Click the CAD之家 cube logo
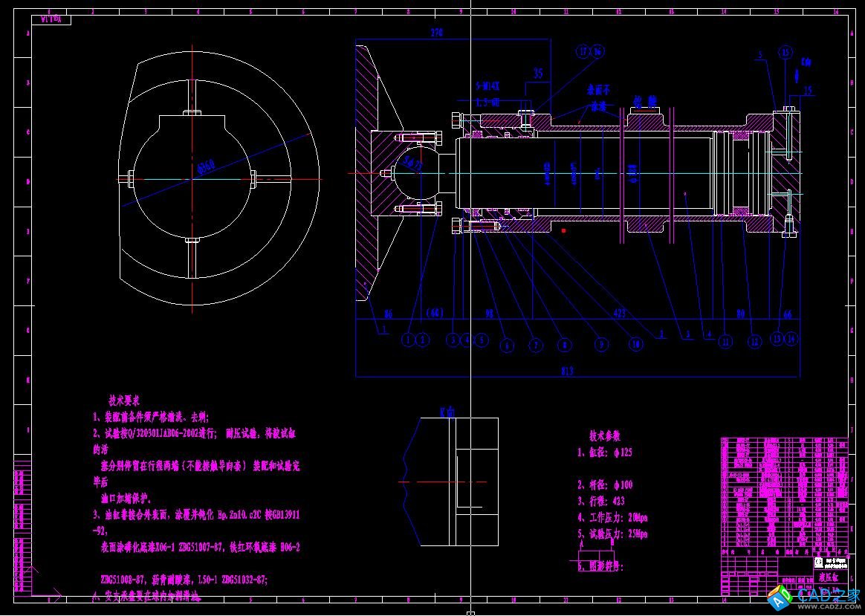Screen dimensions: 865x616 780,597
